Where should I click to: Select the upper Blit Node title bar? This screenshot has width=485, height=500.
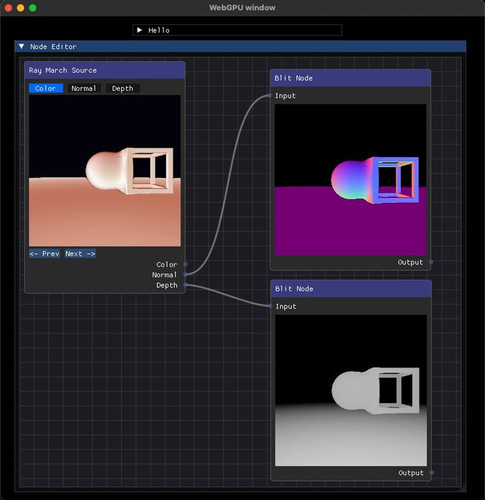click(351, 78)
